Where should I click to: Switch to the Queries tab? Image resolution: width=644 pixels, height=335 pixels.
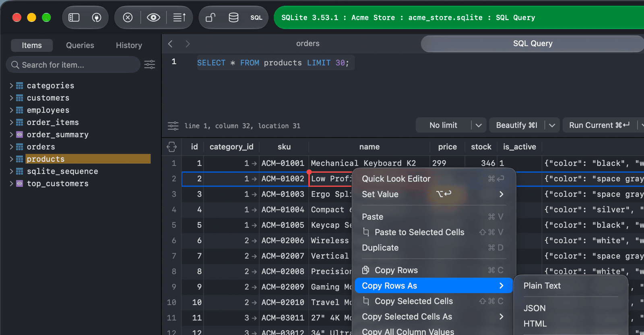80,45
